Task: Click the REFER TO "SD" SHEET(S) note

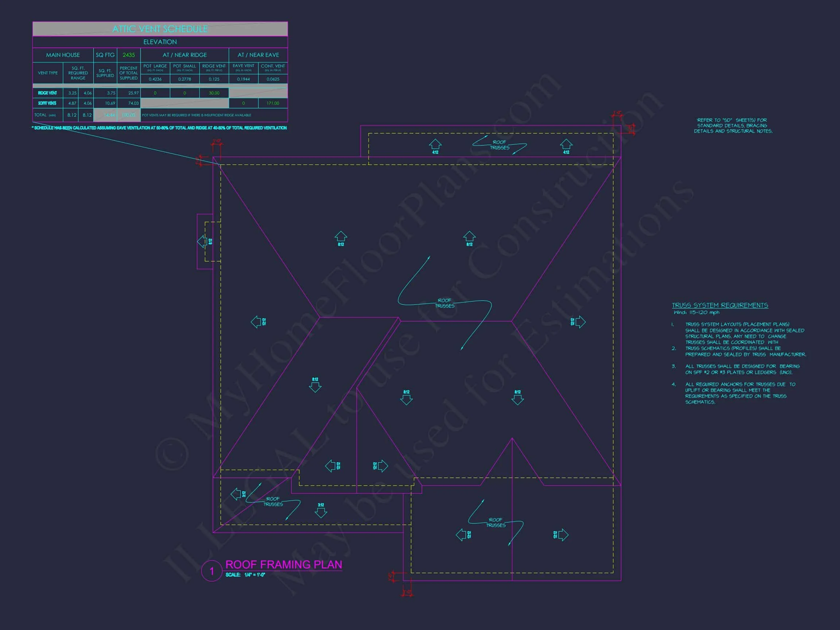Action: [x=733, y=126]
